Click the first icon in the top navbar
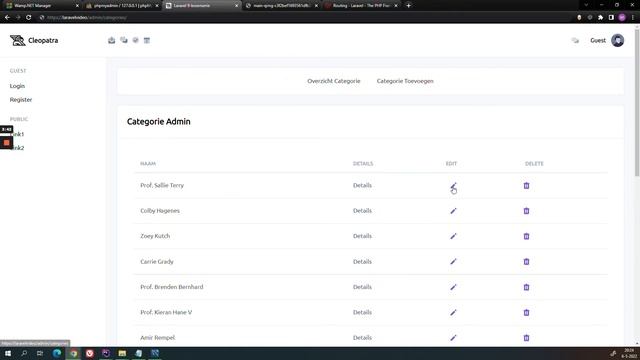Screen dimensions: 640x360 111,40
